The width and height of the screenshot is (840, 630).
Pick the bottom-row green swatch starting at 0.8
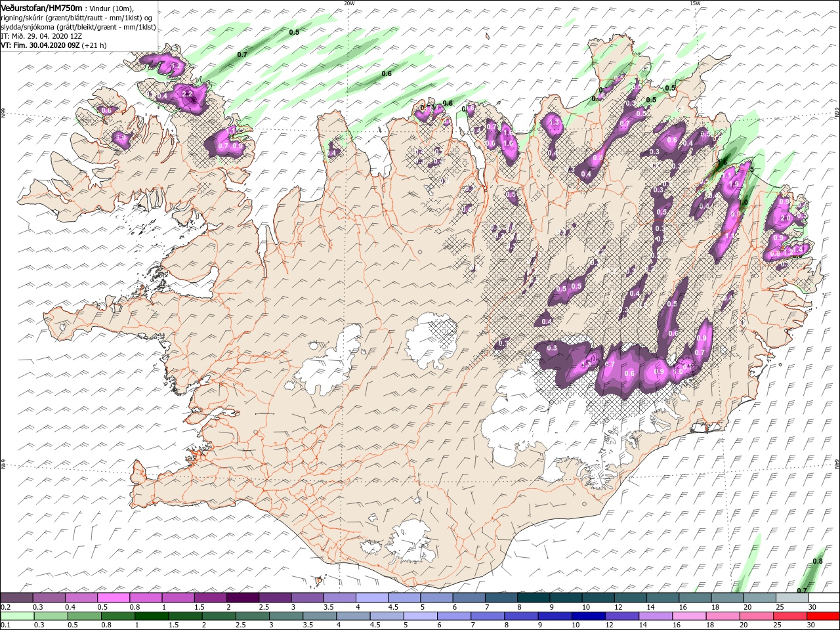[117, 616]
